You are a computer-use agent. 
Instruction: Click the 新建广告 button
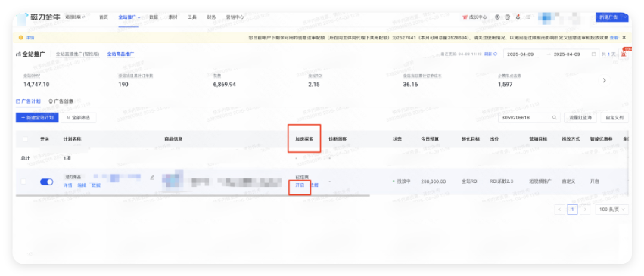tap(608, 17)
